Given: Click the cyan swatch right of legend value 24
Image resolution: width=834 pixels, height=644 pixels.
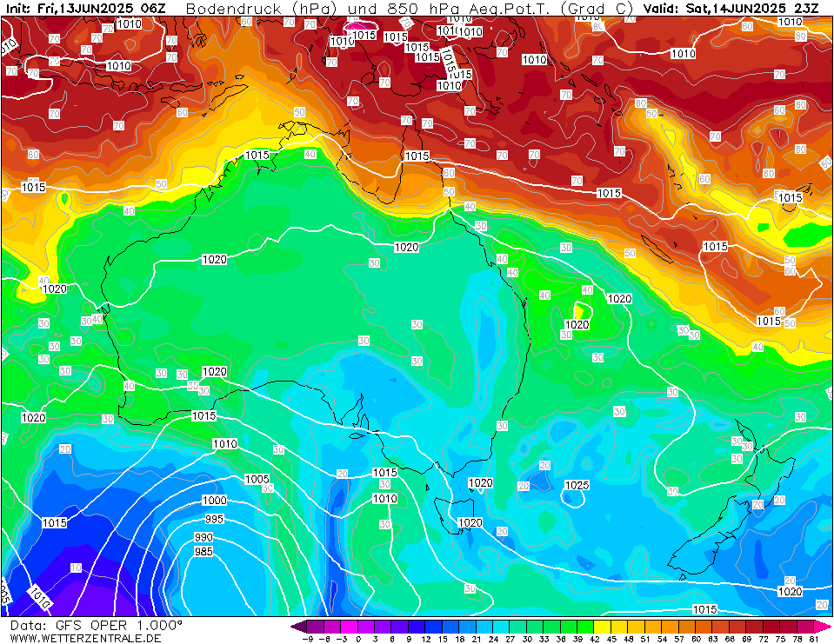Looking at the screenshot, I should click(x=501, y=626).
